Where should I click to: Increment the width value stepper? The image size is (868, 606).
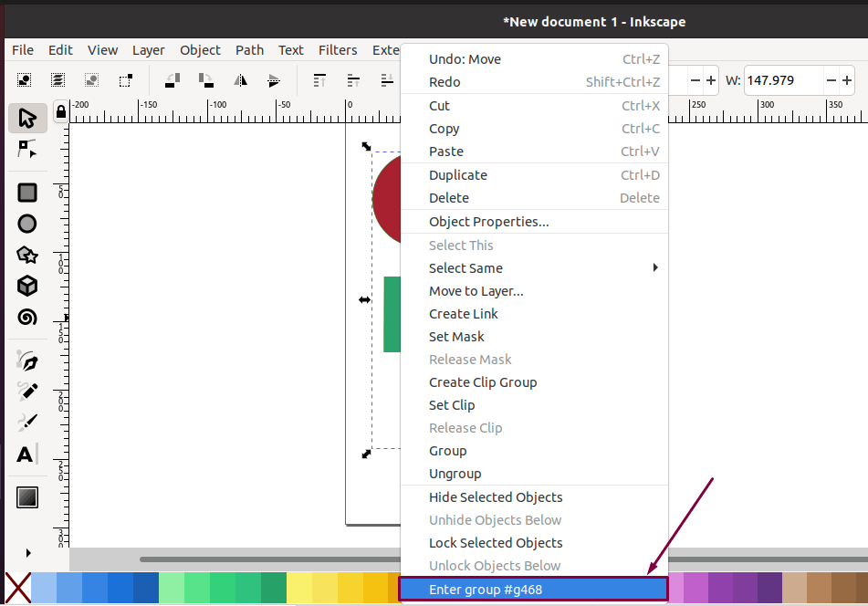845,80
